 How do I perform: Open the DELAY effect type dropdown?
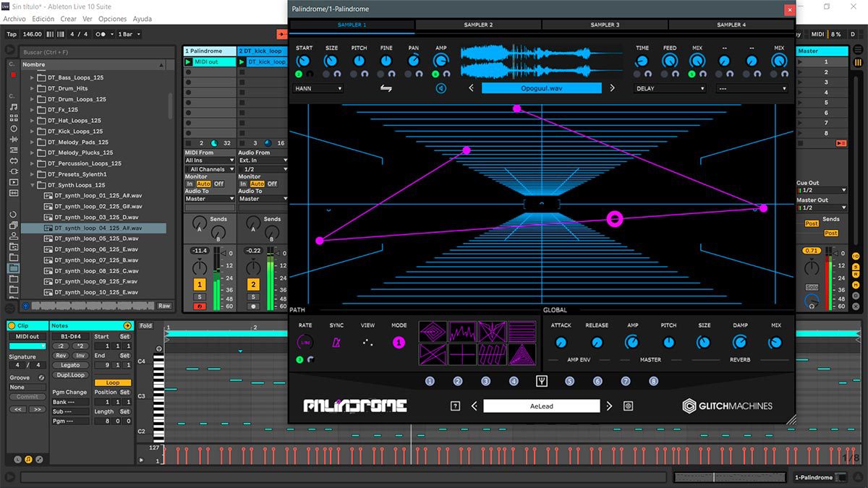(670, 88)
